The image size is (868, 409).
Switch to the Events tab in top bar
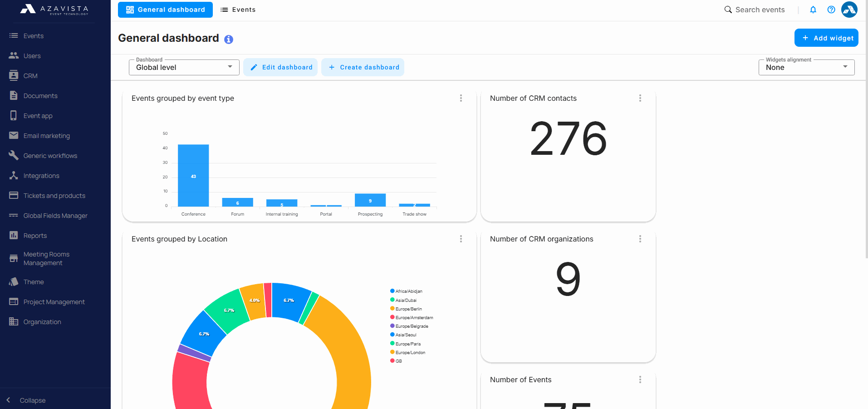pos(238,10)
